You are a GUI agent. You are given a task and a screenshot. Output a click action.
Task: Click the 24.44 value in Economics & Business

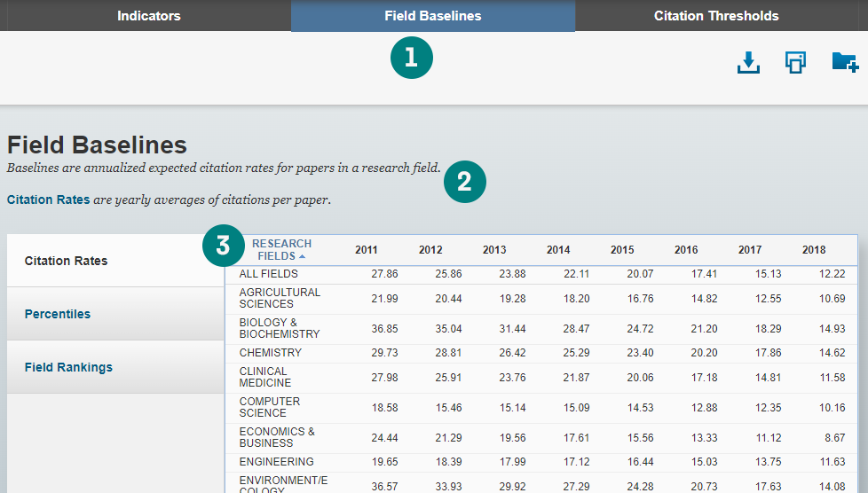(x=384, y=438)
